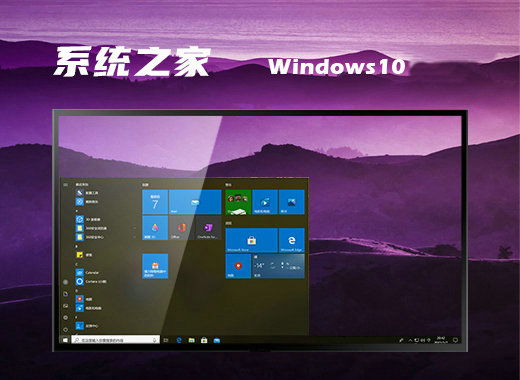Click the taskbar clock
The height and width of the screenshot is (380, 520).
pyautogui.click(x=441, y=340)
